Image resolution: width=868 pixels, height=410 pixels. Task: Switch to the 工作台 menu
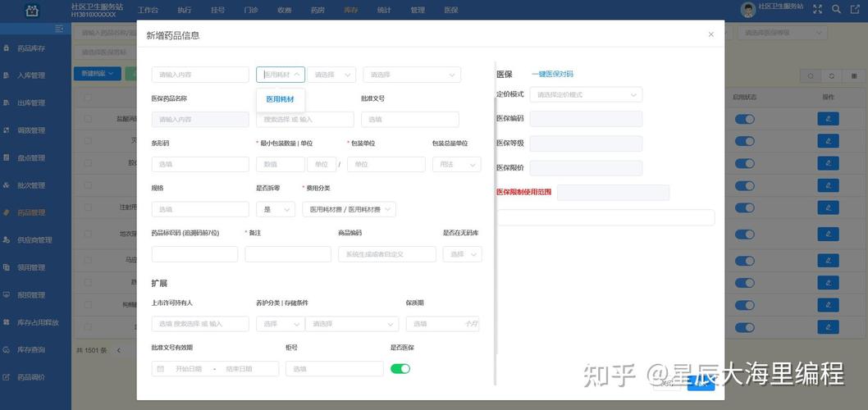tap(148, 10)
